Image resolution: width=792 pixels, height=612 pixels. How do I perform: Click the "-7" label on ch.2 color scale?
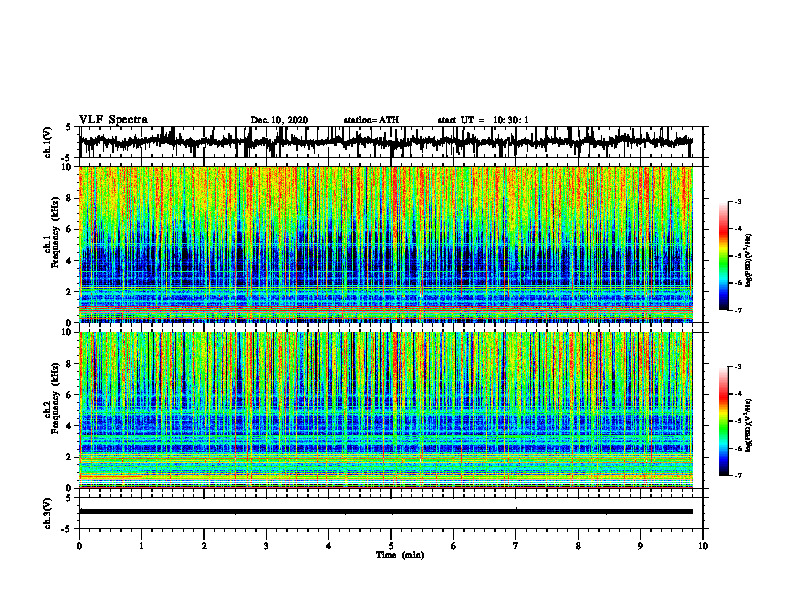(738, 475)
